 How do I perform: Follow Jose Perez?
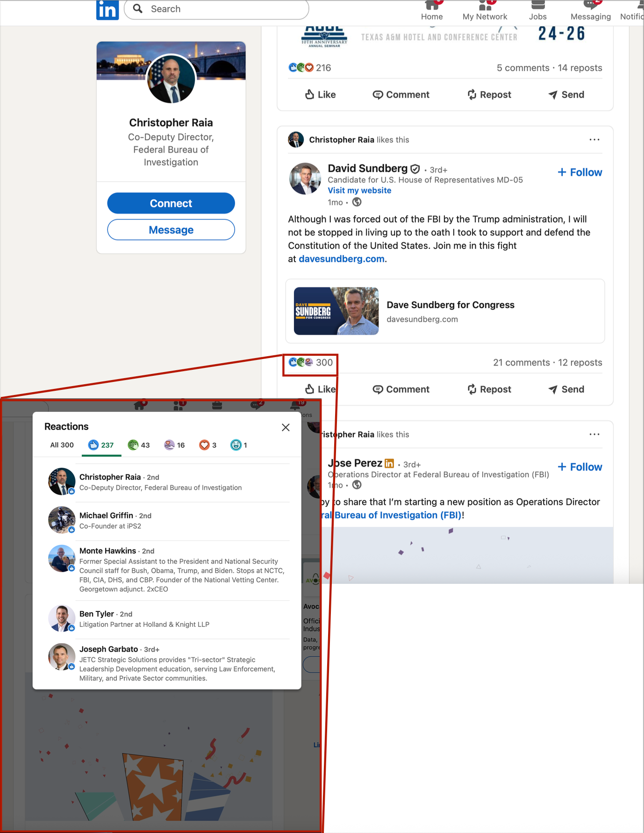click(x=580, y=467)
